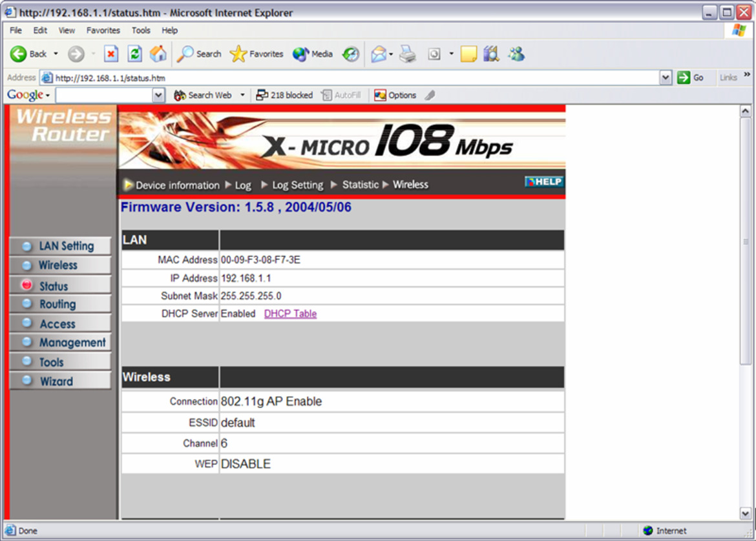Open the Help menu
This screenshot has width=756, height=541.
coord(169,30)
